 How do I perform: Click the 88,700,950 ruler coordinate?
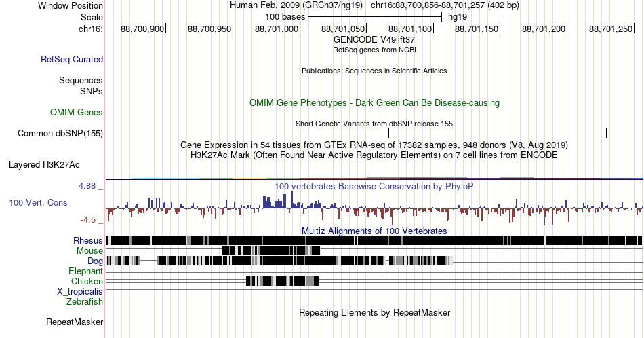coord(209,29)
